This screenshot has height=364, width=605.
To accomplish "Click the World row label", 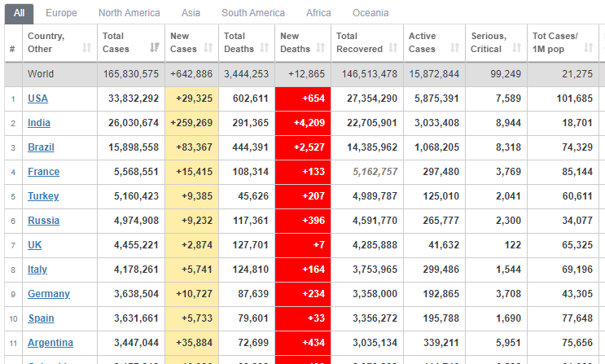I will coord(41,74).
